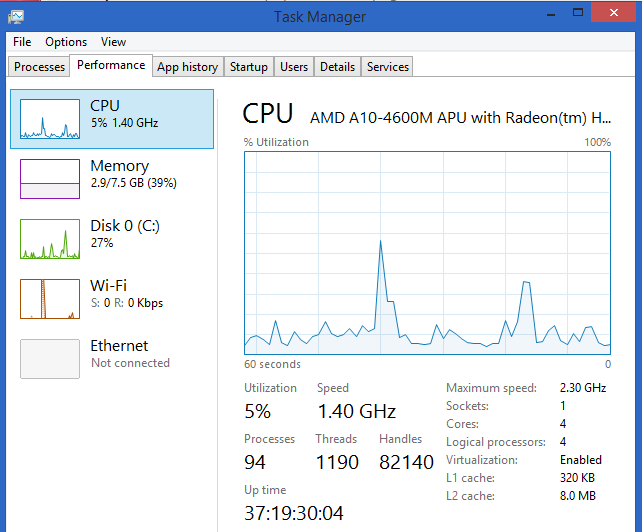The image size is (642, 532).
Task: Click the Disk 0 (C:) activity graph
Action: click(x=50, y=239)
